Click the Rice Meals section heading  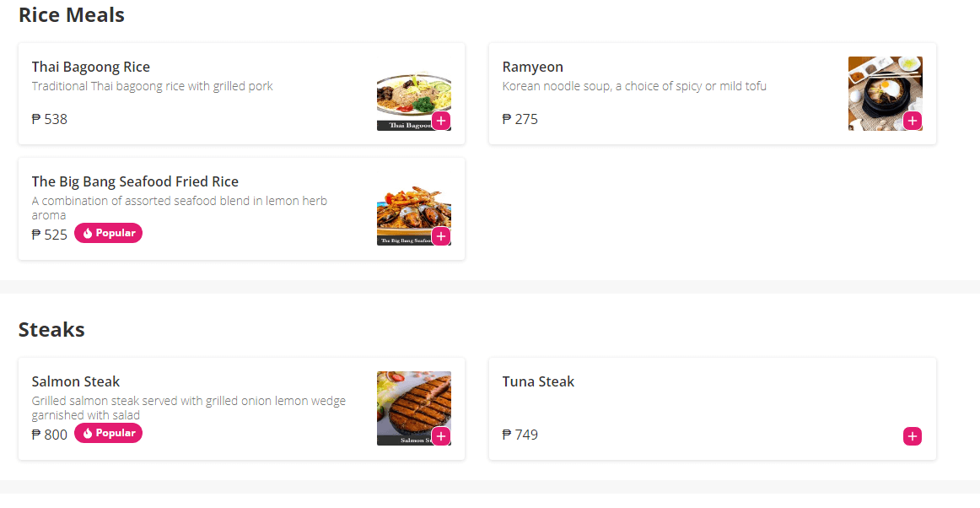click(71, 14)
